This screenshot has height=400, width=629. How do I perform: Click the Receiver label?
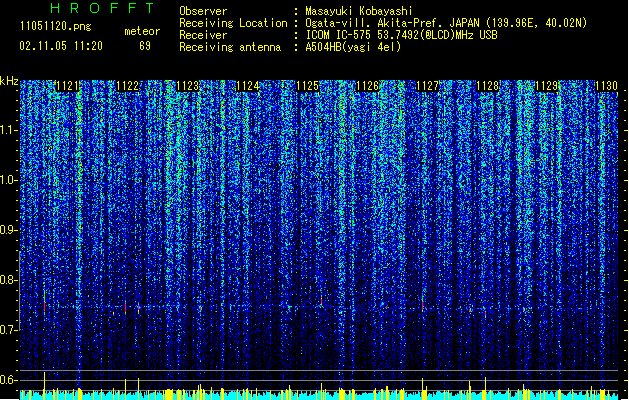tap(203, 35)
